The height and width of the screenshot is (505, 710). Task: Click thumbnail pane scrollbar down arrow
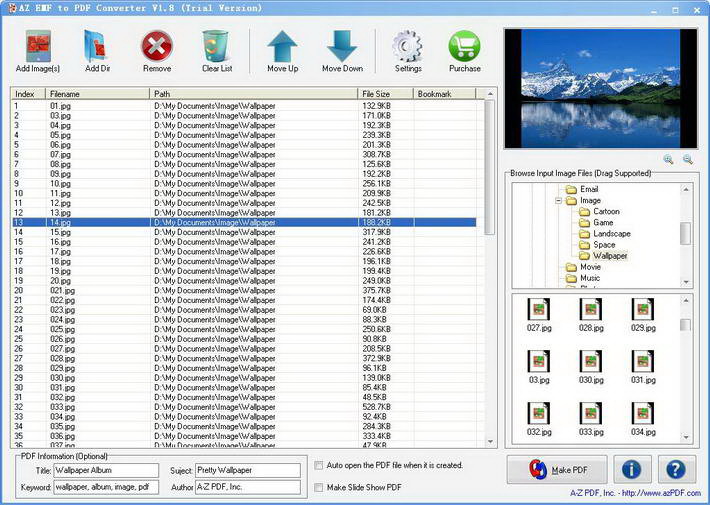click(686, 438)
